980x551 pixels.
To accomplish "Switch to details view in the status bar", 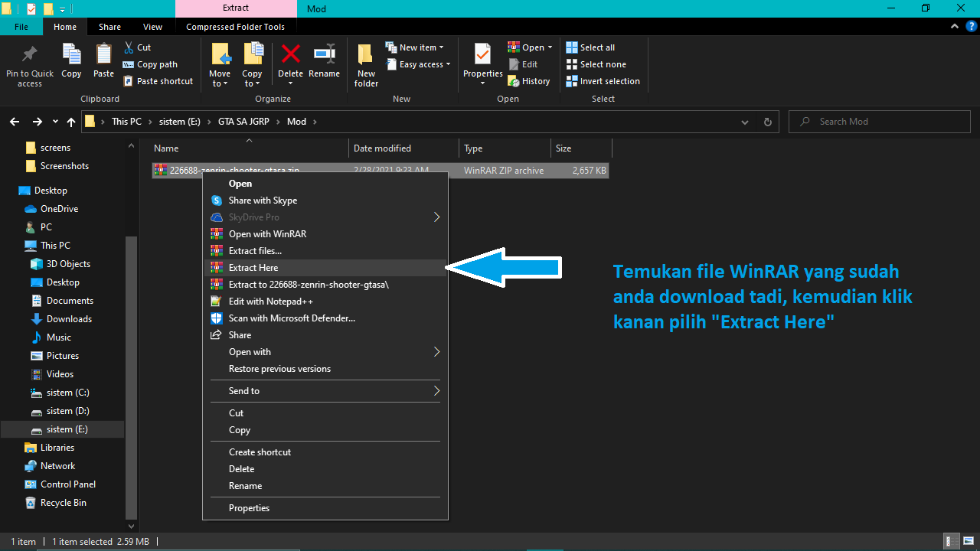I will 950,541.
